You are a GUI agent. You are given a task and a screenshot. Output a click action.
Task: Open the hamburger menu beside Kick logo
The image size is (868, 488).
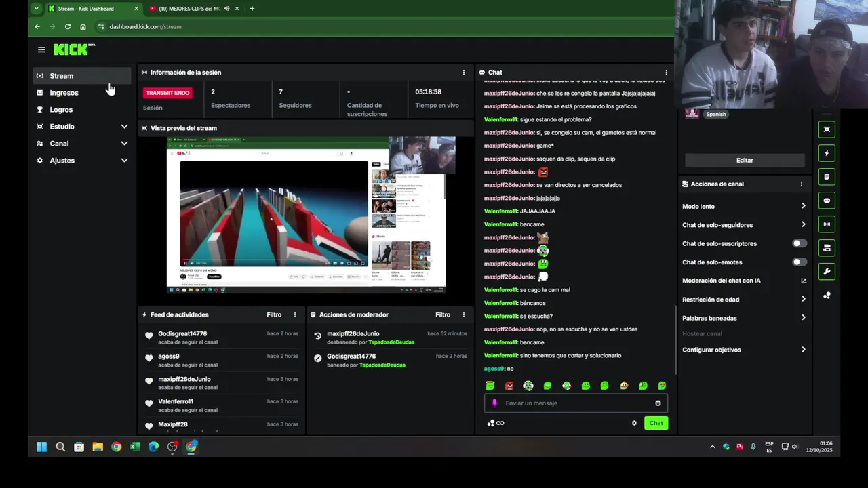(41, 49)
